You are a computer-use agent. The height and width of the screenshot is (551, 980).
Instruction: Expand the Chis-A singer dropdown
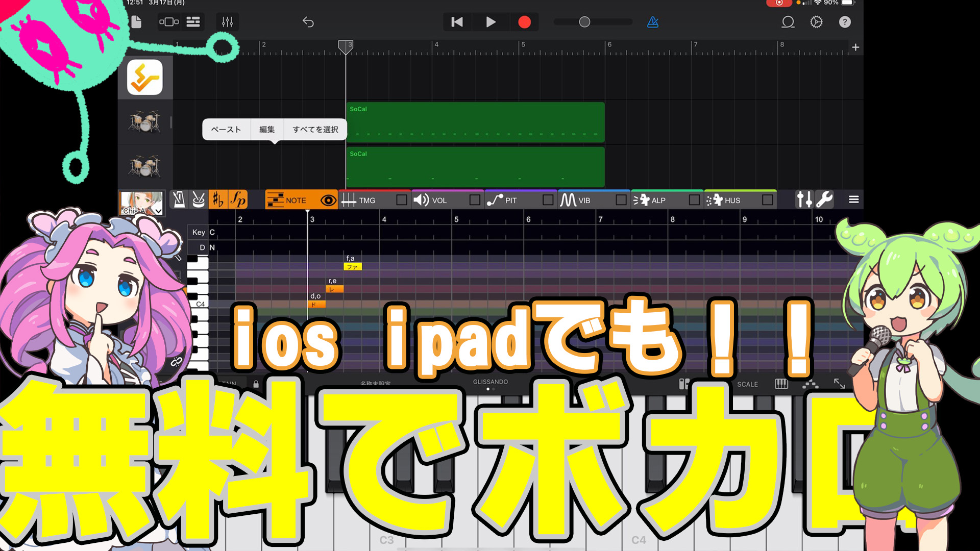158,211
